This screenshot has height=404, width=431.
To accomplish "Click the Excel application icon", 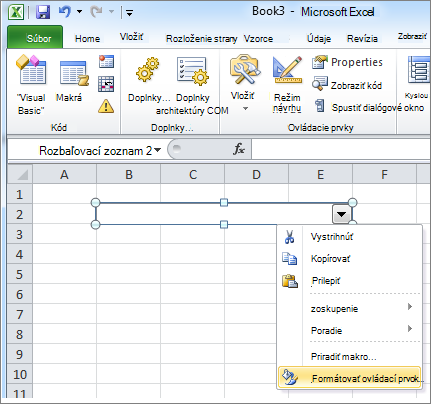I will pyautogui.click(x=16, y=12).
